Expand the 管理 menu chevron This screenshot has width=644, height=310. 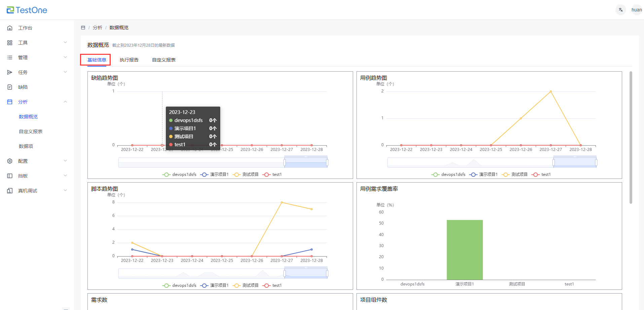click(x=65, y=57)
